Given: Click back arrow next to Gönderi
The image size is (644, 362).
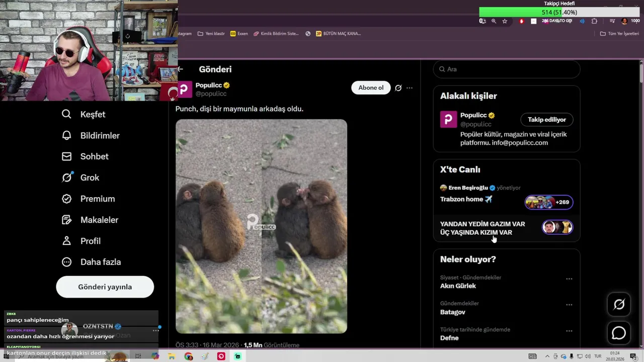Looking at the screenshot, I should coord(181,69).
